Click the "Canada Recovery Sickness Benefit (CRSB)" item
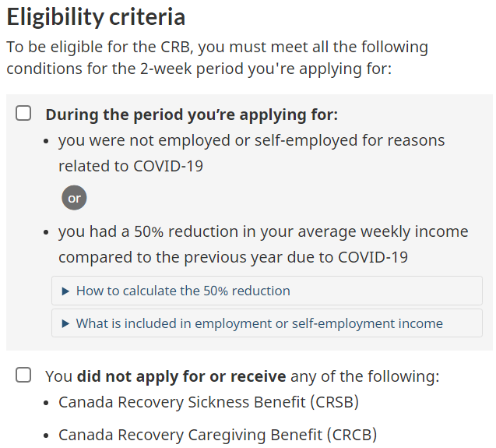Viewport: 496px width, 448px height. [x=209, y=403]
